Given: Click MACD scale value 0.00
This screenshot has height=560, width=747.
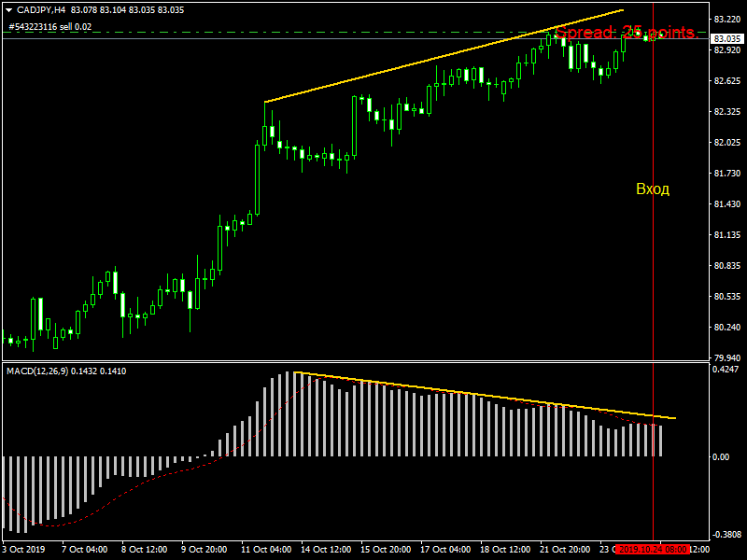Looking at the screenshot, I should click(x=720, y=457).
